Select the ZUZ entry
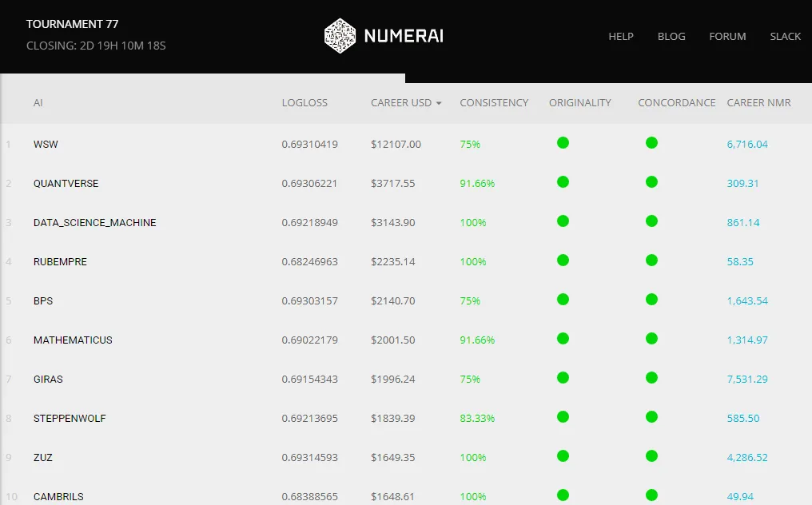Screen dimensions: 812x505 click(43, 457)
